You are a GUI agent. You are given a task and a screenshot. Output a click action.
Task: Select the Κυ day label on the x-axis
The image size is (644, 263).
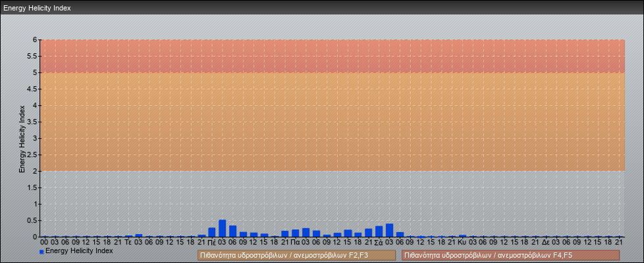(462, 243)
